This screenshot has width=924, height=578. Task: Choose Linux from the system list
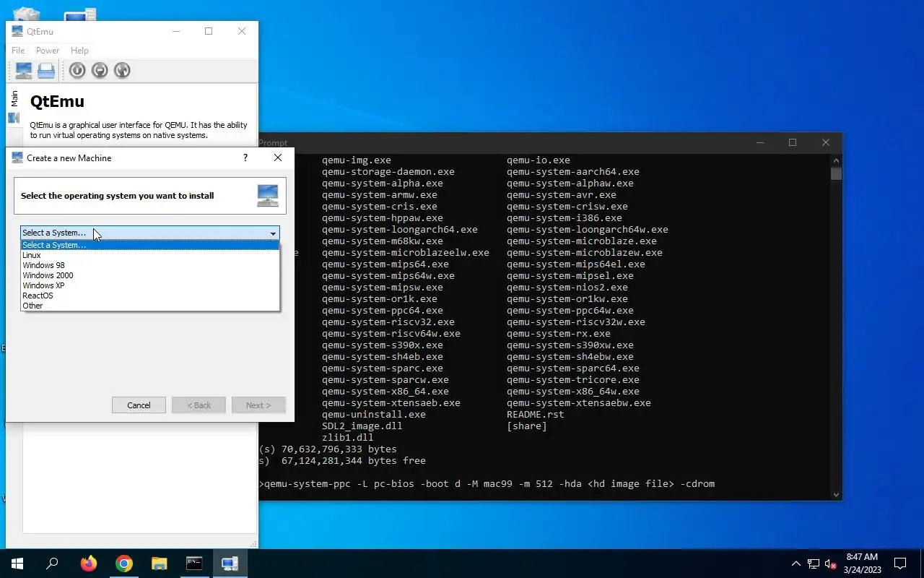(x=150, y=255)
